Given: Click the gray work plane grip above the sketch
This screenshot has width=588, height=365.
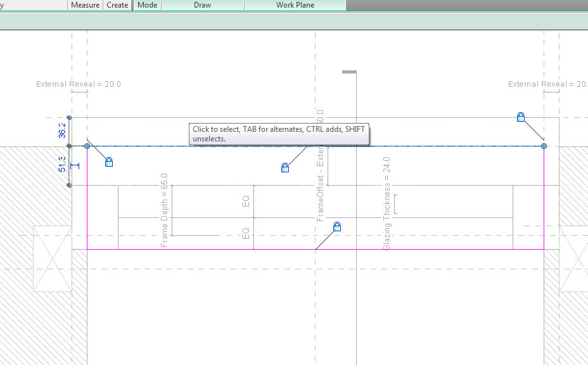Looking at the screenshot, I should [x=348, y=72].
